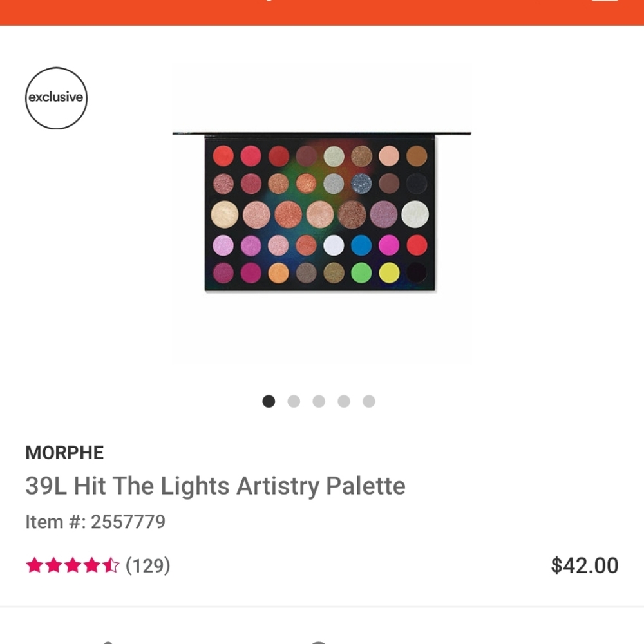Image resolution: width=644 pixels, height=644 pixels.
Task: Tap the product title 39L Hit The Lights
Action: tap(215, 486)
